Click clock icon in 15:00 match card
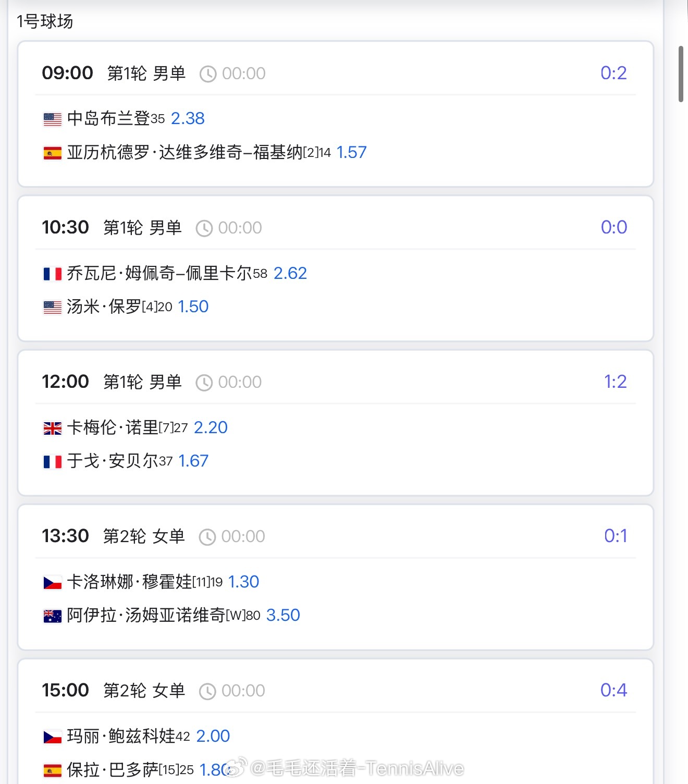This screenshot has width=688, height=784. (x=207, y=691)
